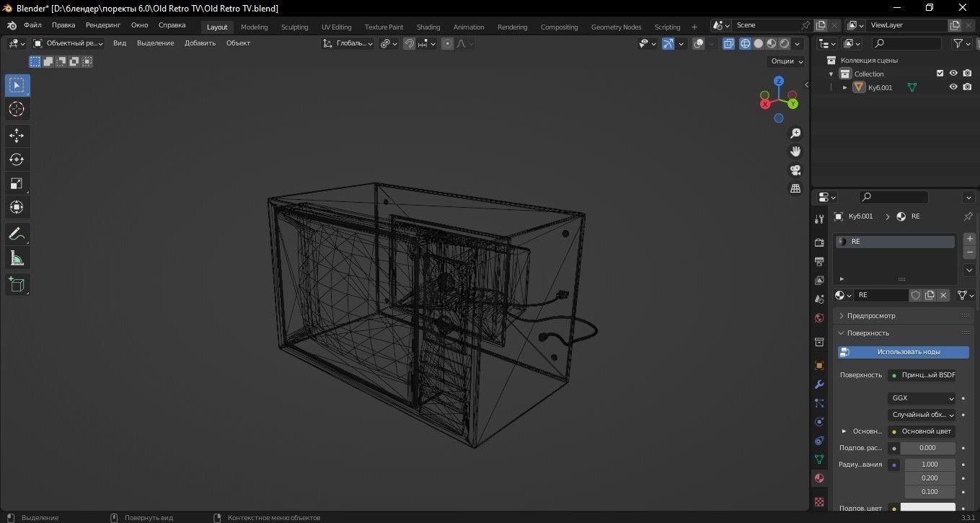This screenshot has width=980, height=523.
Task: Click the Использовать ноды button
Action: [904, 352]
